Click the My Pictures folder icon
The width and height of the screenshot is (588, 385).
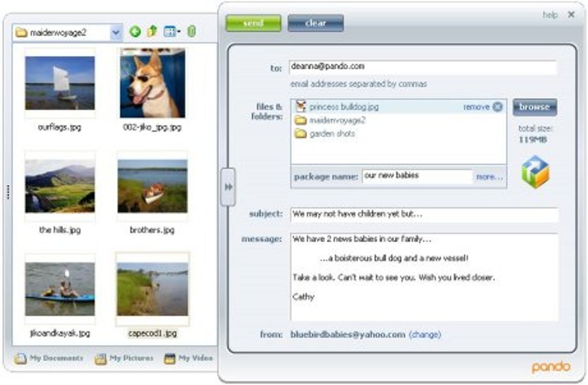coord(100,358)
